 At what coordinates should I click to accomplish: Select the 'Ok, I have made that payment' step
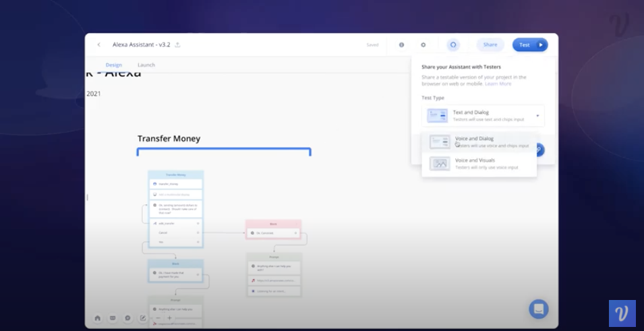tap(176, 275)
